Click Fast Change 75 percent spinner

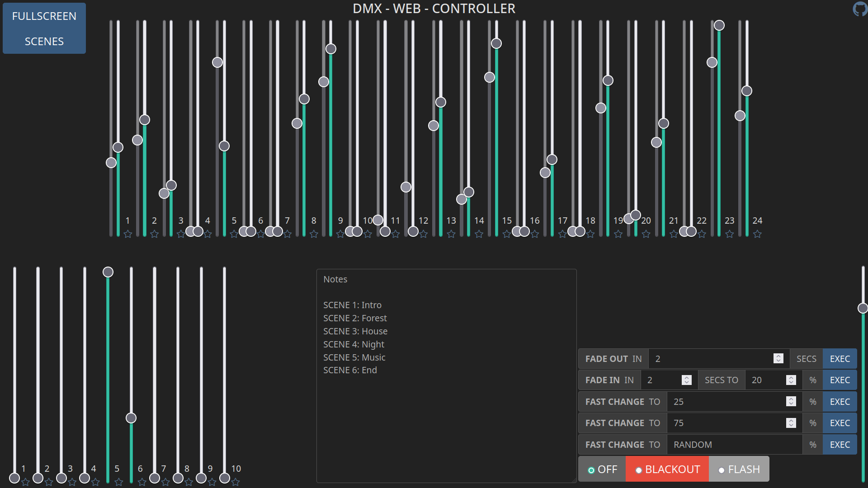coord(791,423)
